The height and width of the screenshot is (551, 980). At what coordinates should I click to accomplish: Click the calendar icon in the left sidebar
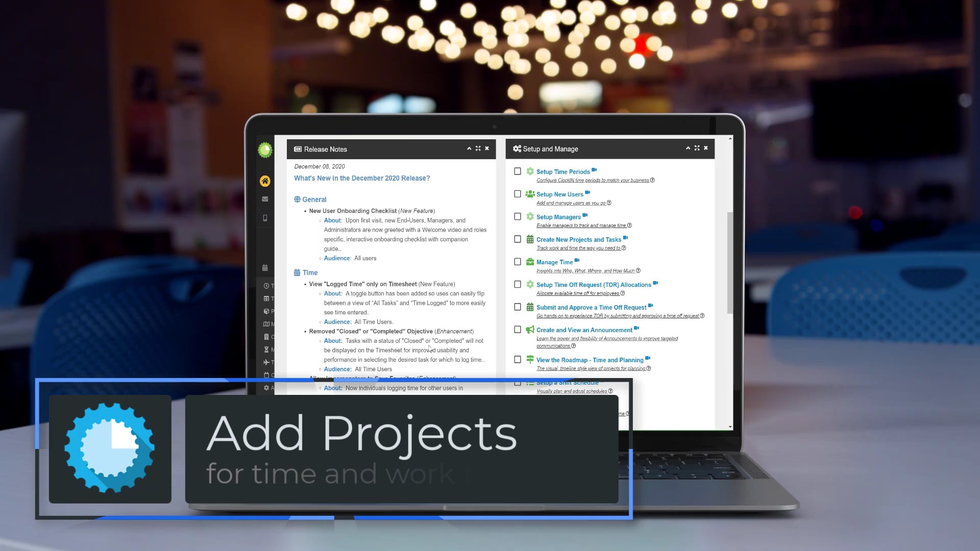(265, 268)
